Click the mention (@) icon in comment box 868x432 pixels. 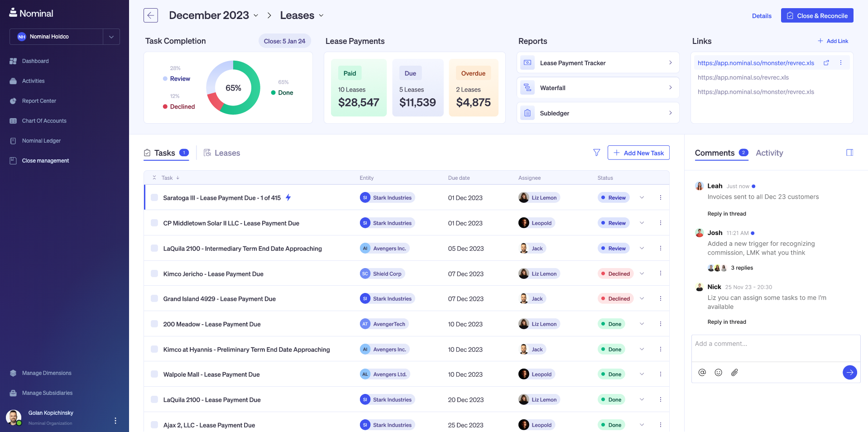pos(702,372)
